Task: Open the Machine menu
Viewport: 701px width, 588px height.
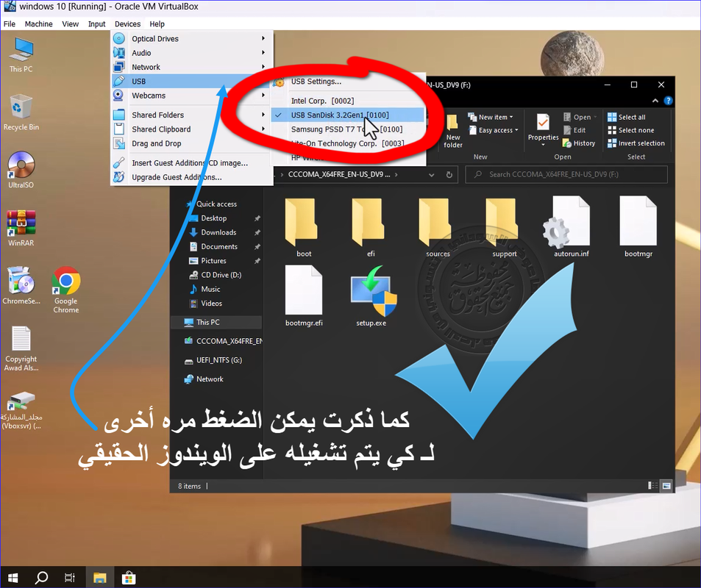Action: (38, 24)
